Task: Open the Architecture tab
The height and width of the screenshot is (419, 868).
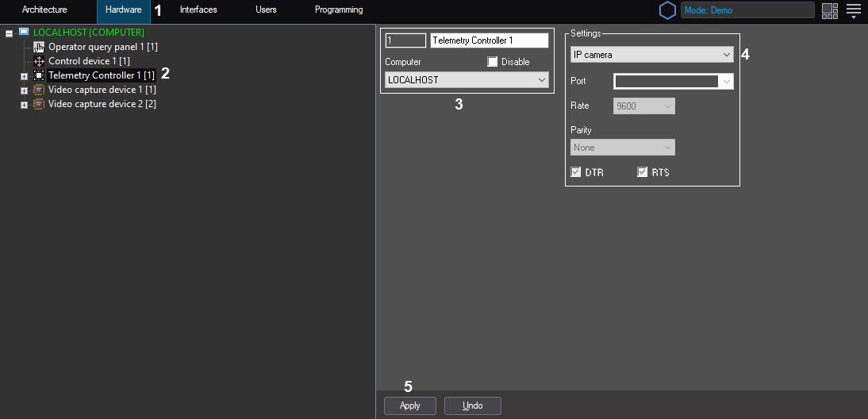Action: click(44, 10)
